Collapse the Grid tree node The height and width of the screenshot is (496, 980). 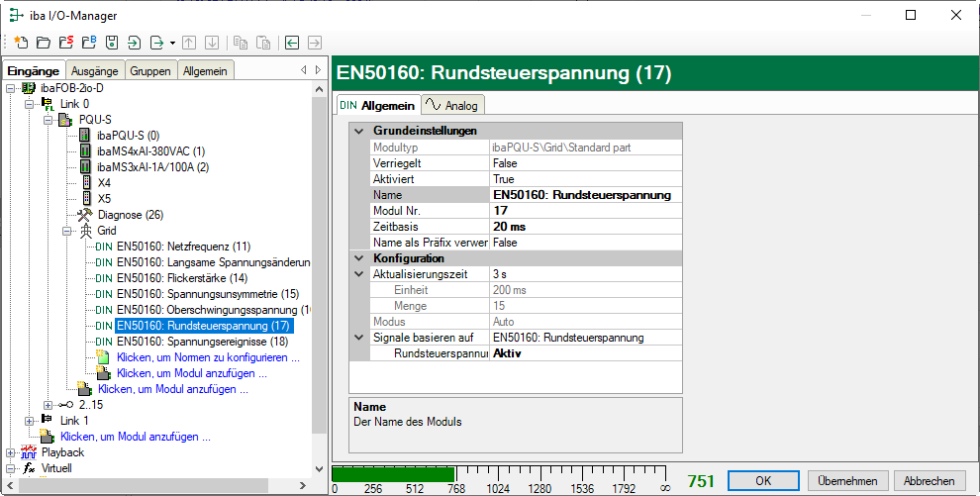click(67, 230)
